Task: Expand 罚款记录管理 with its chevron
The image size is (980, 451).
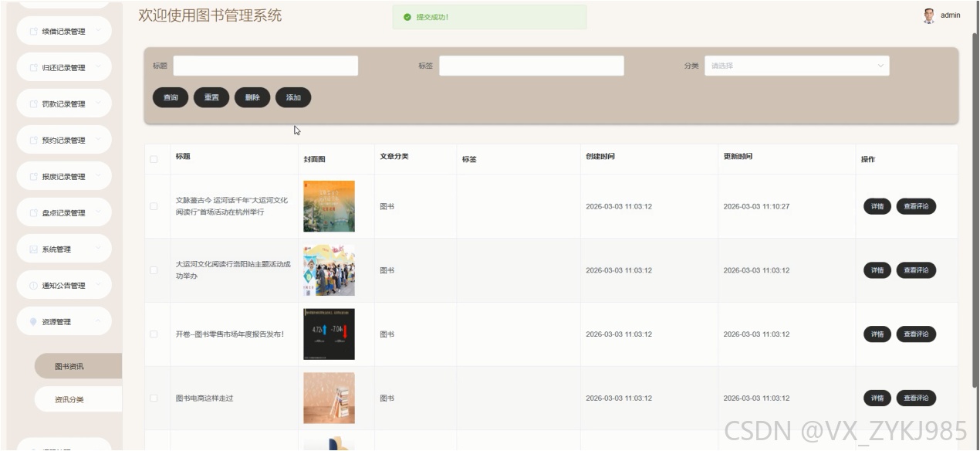Action: pos(98,103)
